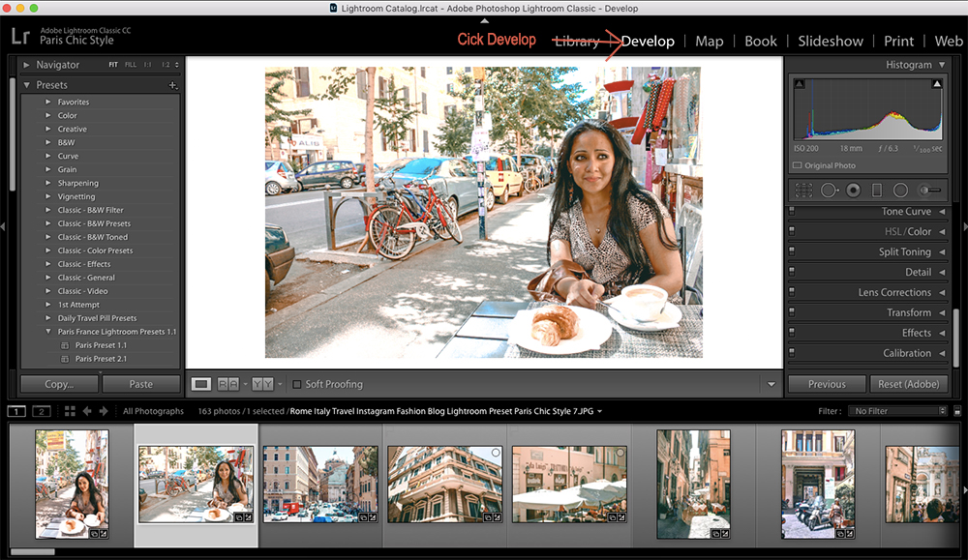
Task: Toggle Effects panel on/off switch
Action: (x=792, y=333)
